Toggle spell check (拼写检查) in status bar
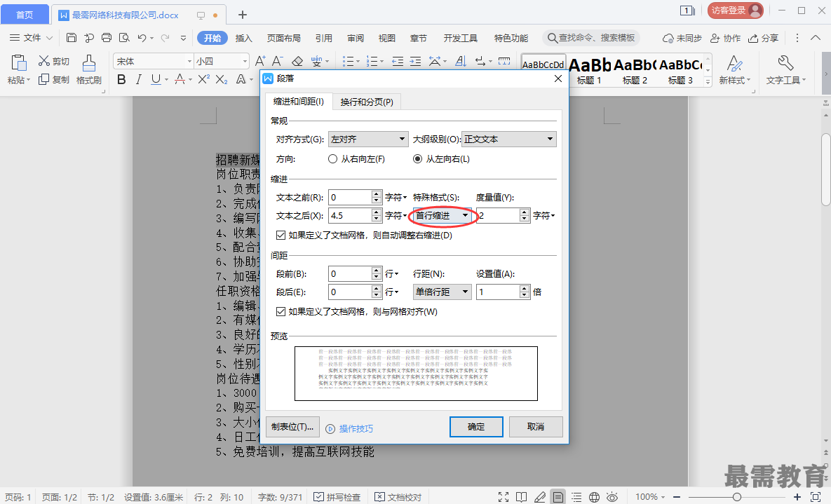 pos(337,497)
